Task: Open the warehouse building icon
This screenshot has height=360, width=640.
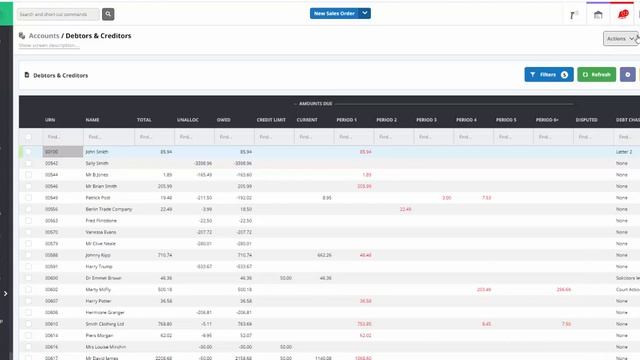Action: coord(598,15)
